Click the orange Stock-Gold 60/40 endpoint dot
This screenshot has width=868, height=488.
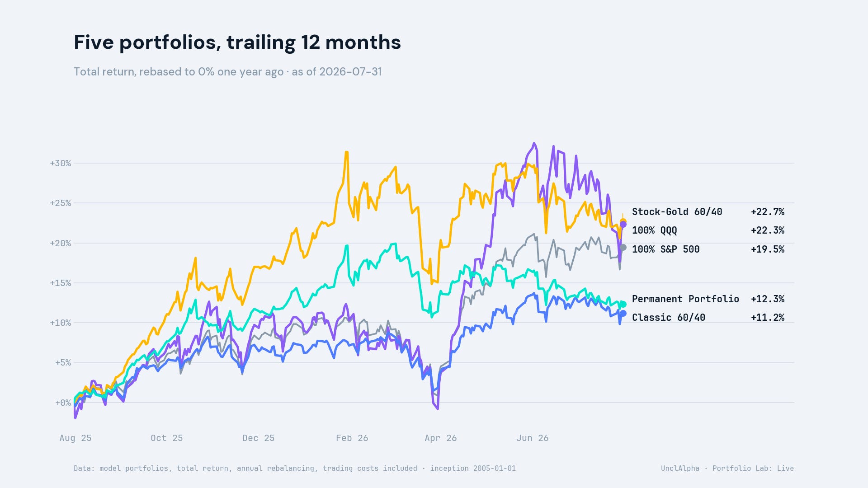[x=623, y=221]
